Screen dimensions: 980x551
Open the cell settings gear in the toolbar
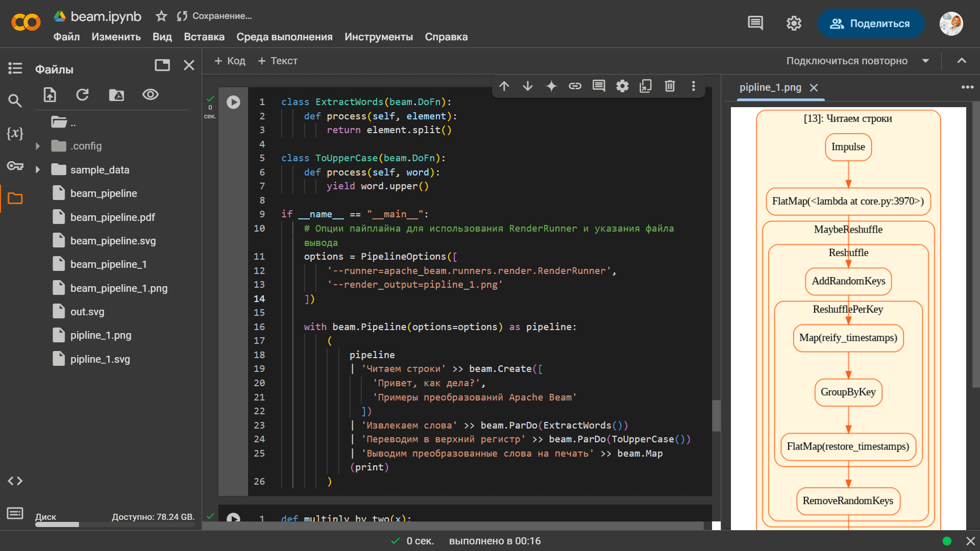622,86
